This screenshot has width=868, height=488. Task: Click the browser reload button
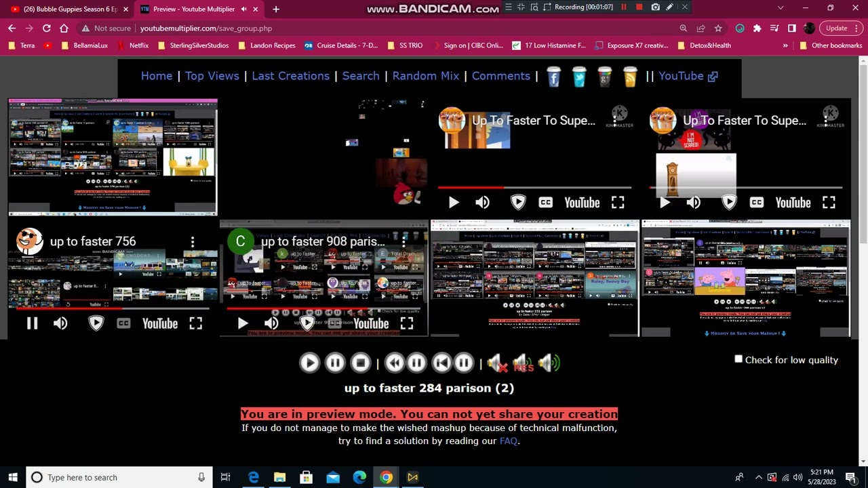[x=46, y=28]
